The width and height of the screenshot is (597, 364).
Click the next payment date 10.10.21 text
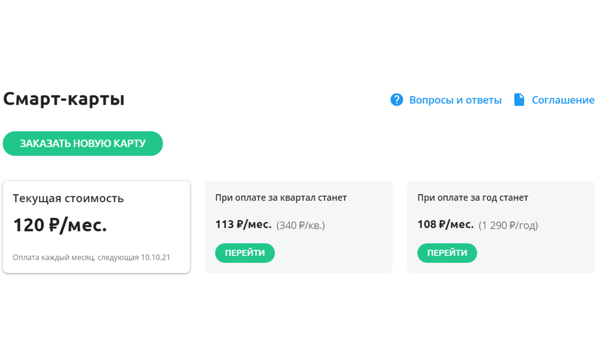155,257
